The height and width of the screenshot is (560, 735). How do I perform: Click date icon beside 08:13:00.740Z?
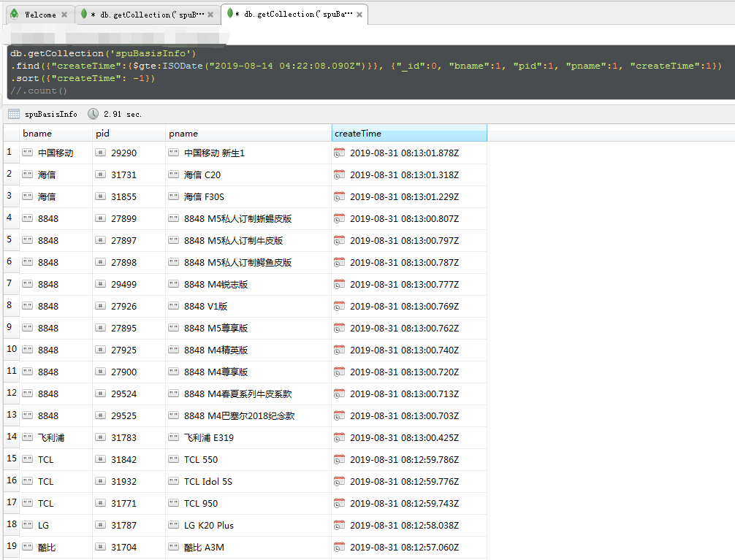(340, 350)
